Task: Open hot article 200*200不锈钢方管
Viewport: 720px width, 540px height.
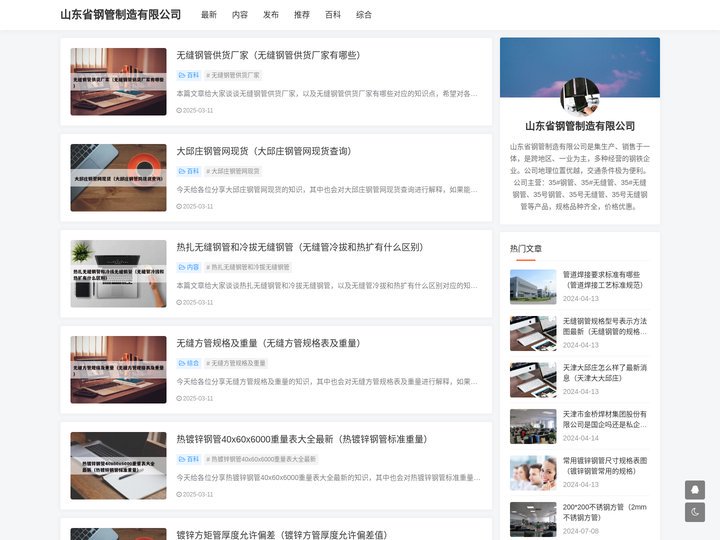Action: tap(605, 512)
